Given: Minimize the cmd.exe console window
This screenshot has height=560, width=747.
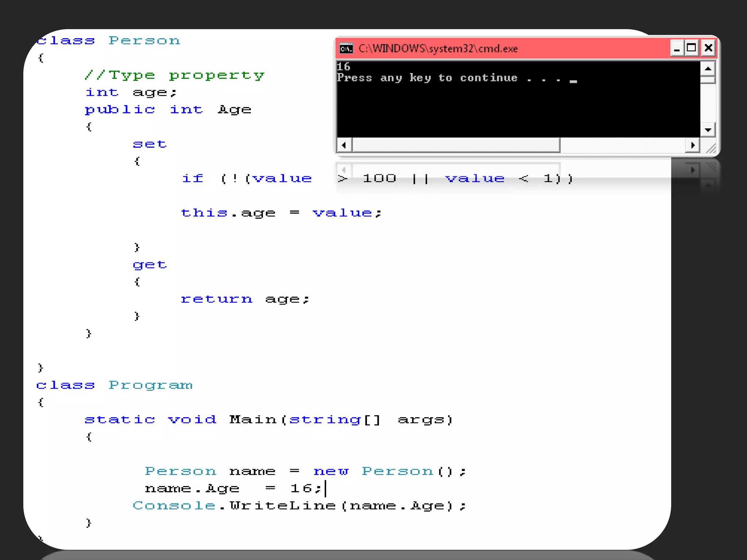Looking at the screenshot, I should click(677, 48).
